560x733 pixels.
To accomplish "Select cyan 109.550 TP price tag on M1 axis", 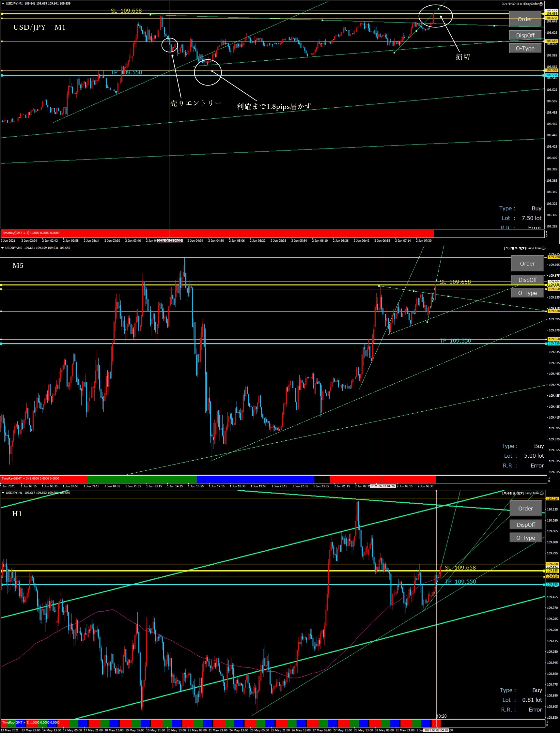I will (551, 75).
